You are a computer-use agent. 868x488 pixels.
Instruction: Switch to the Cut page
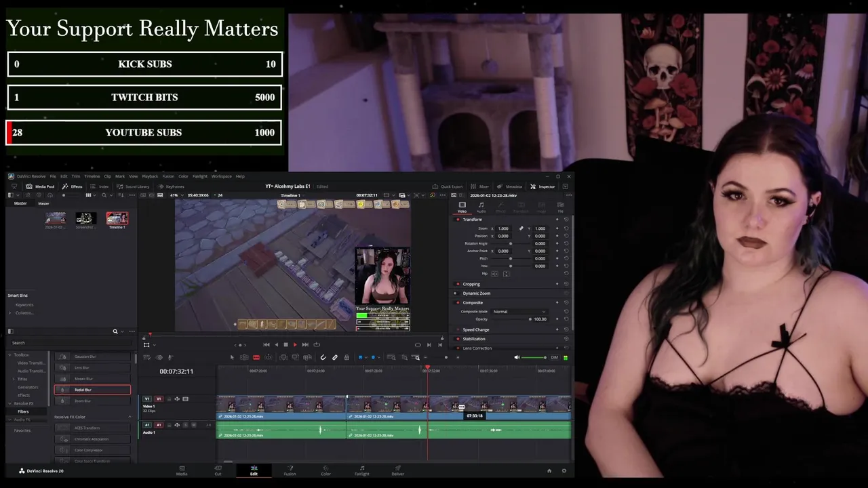[x=218, y=470]
